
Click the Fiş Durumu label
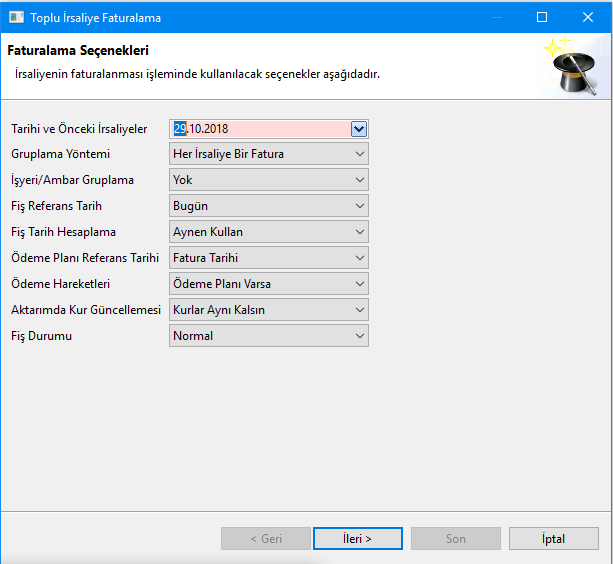[x=41, y=336]
